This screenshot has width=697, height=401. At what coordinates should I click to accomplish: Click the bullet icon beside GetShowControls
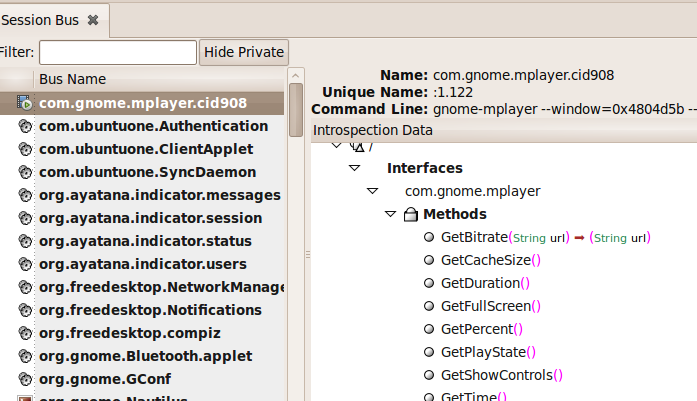click(429, 375)
